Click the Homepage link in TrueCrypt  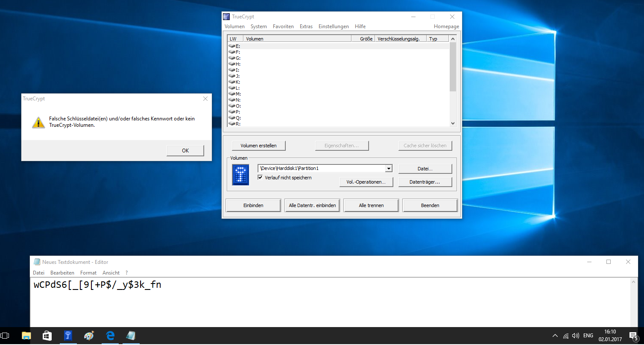click(446, 26)
